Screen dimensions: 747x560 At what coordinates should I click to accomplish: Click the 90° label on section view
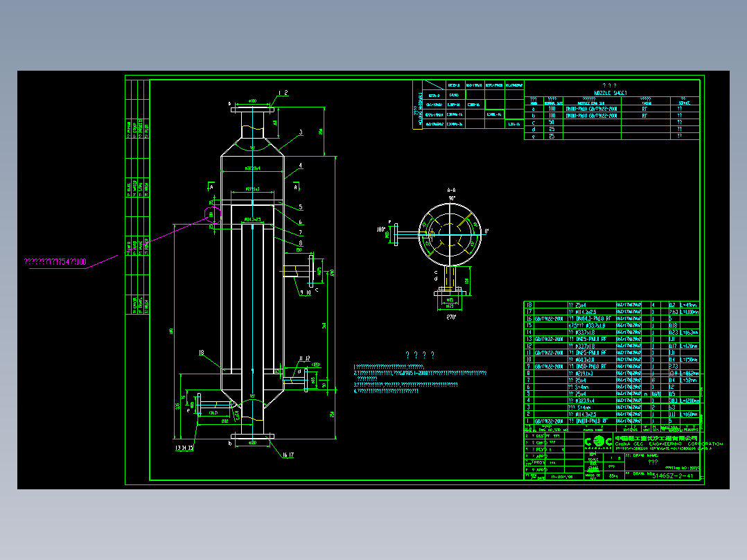[452, 198]
